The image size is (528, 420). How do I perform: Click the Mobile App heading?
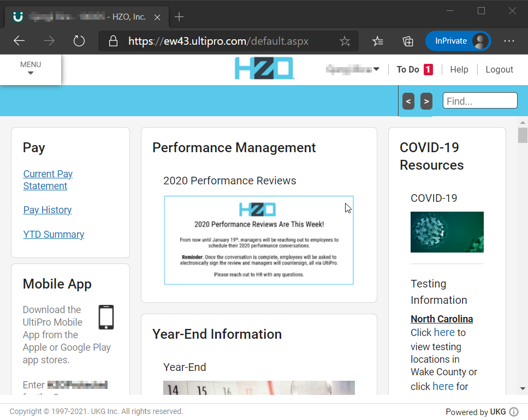point(57,284)
